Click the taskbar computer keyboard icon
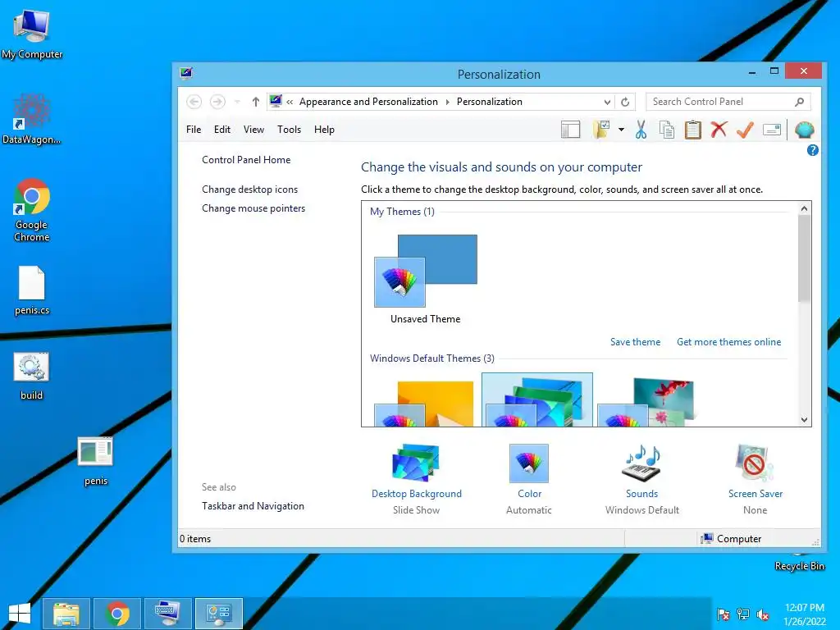 point(167,614)
